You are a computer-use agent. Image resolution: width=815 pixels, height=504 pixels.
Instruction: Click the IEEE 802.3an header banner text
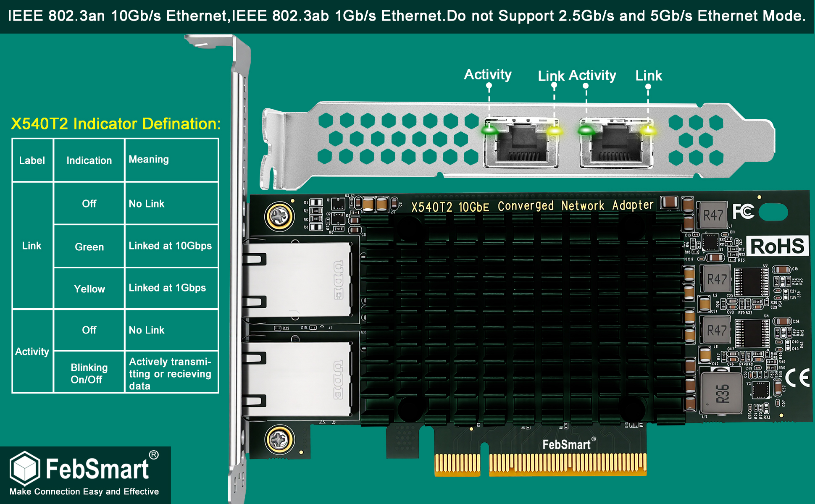(407, 16)
